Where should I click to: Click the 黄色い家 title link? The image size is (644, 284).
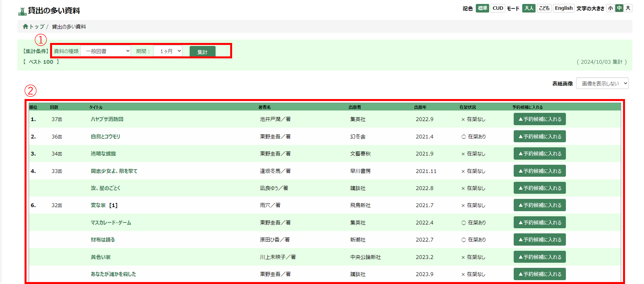pyautogui.click(x=101, y=257)
